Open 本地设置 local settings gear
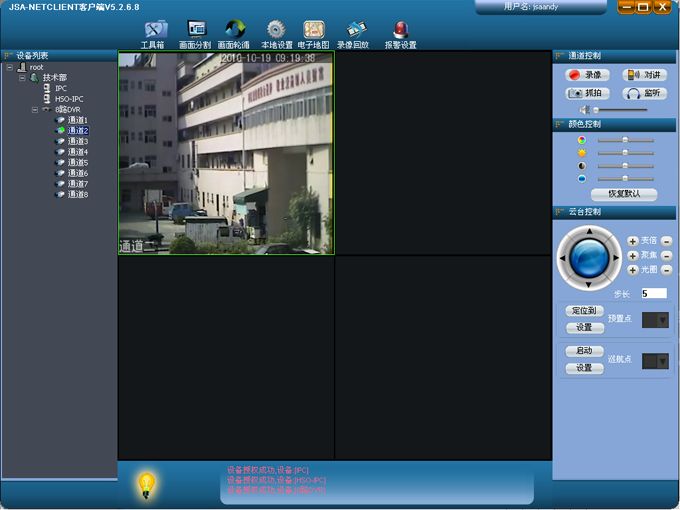This screenshot has height=510, width=680. pyautogui.click(x=276, y=29)
